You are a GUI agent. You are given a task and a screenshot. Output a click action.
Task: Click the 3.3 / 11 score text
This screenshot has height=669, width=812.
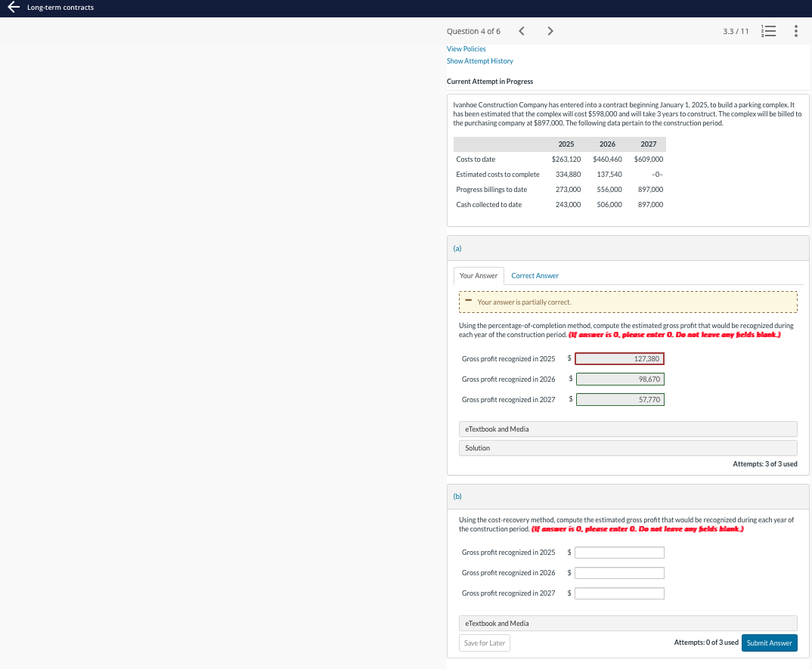pos(736,31)
